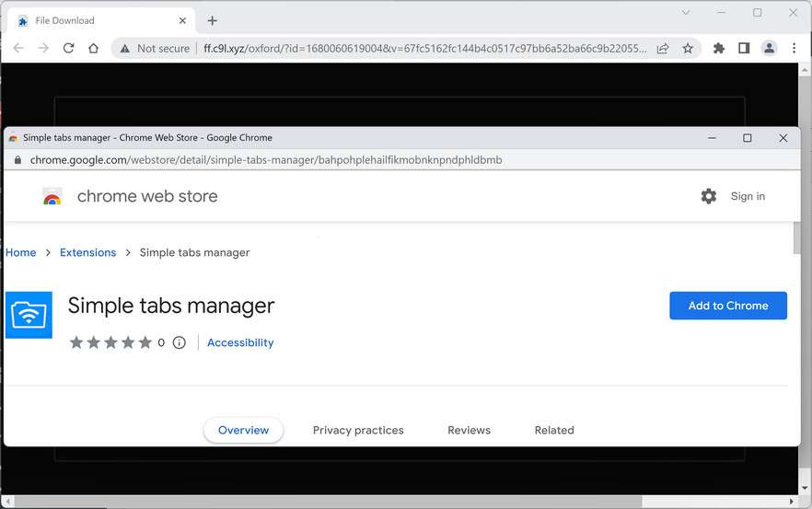
Task: Open the Accessibility category link
Action: point(240,342)
